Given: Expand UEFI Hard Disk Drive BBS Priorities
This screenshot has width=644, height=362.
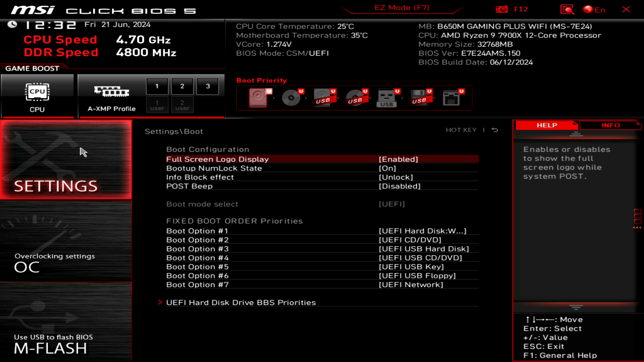Looking at the screenshot, I should pos(241,302).
